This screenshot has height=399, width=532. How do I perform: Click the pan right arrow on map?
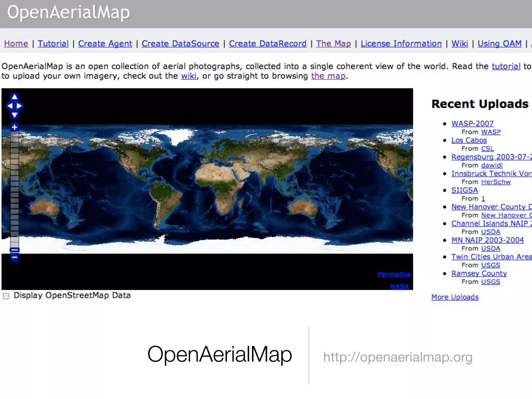[x=19, y=106]
